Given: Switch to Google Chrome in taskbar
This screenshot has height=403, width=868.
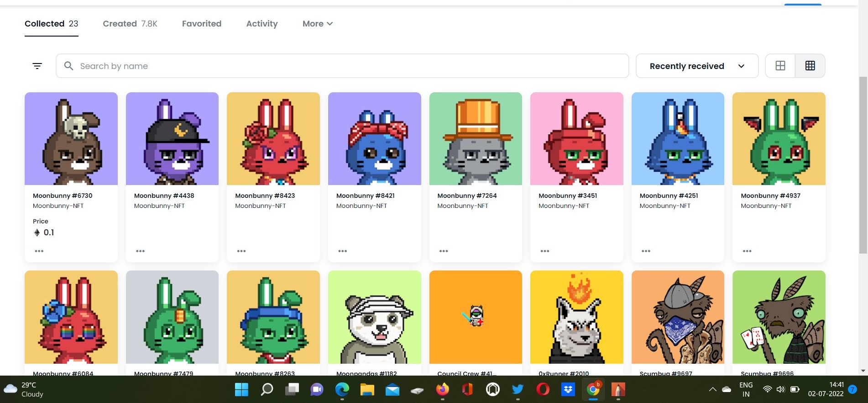Looking at the screenshot, I should (593, 389).
